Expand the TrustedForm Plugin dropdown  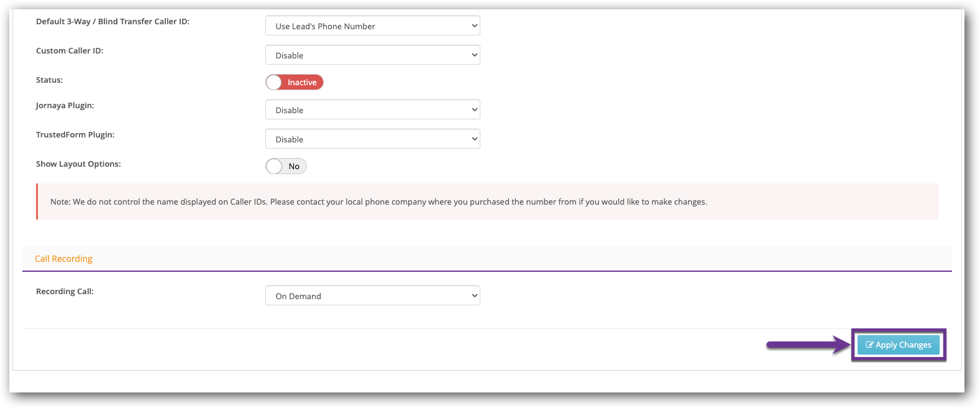(372, 139)
